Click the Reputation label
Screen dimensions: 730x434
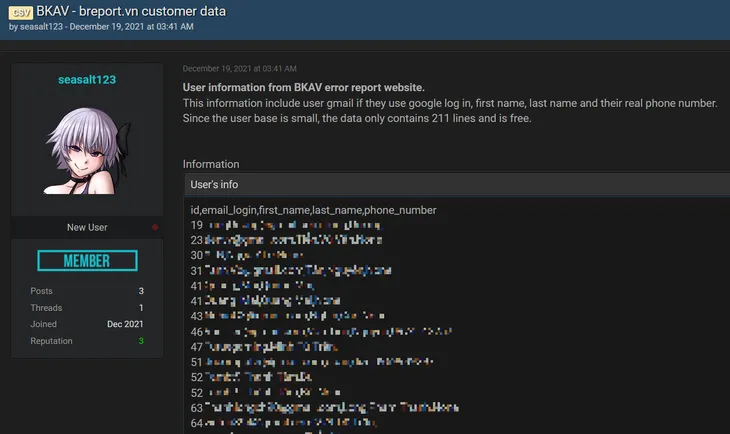[x=51, y=341]
